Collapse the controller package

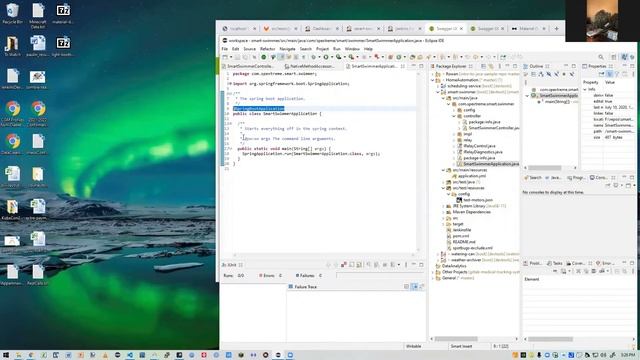pyautogui.click(x=454, y=116)
